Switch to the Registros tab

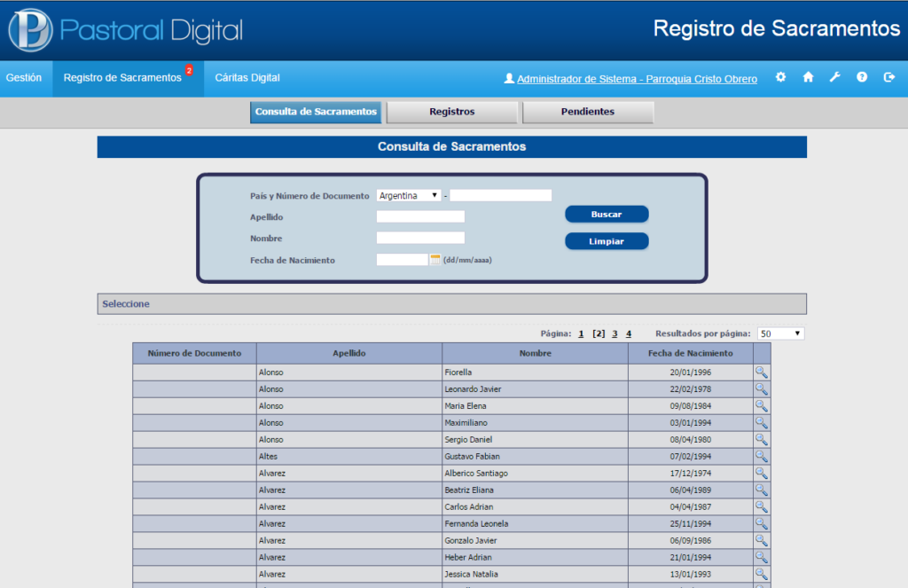pos(451,112)
